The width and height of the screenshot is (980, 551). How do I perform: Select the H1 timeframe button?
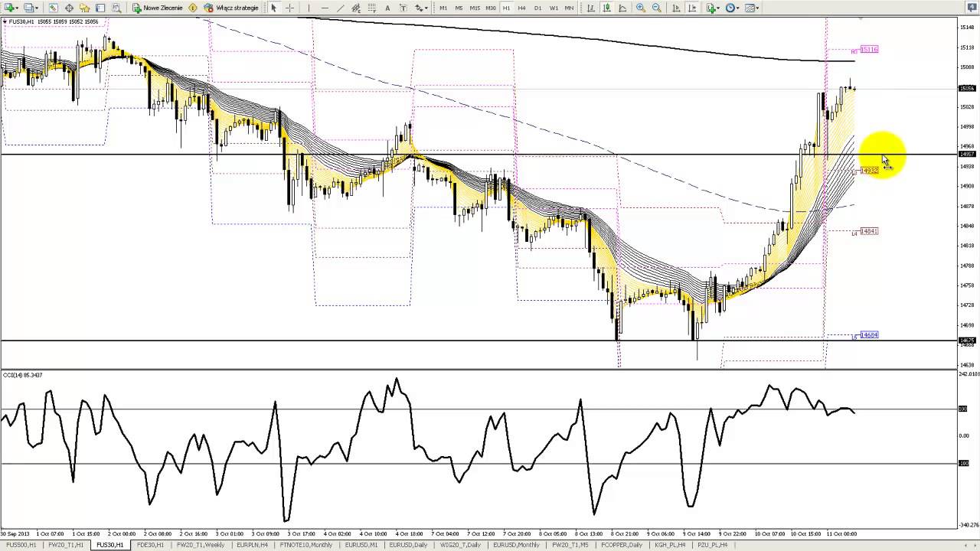coord(506,8)
